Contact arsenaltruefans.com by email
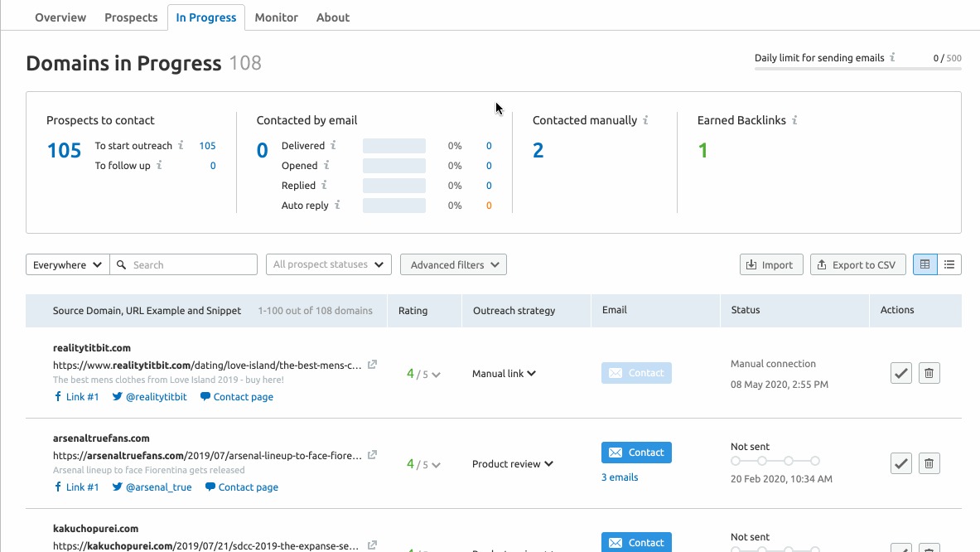 (x=636, y=453)
